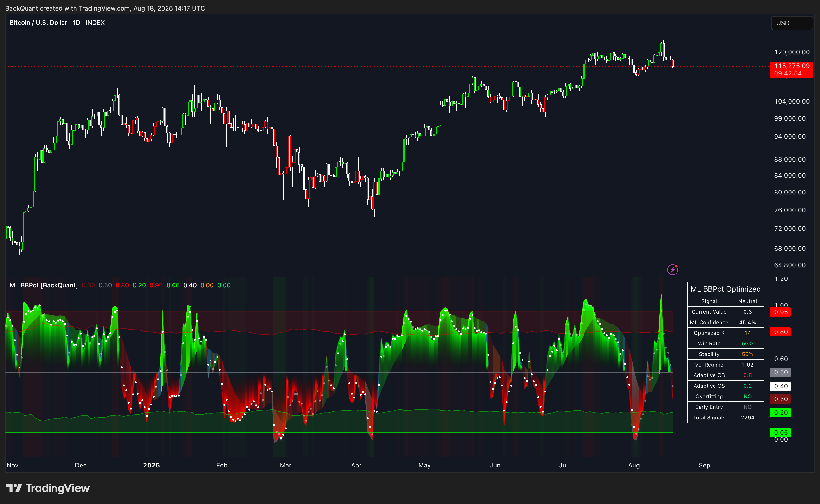This screenshot has width=820, height=504.
Task: Click the Adaptive OB 0.8 value
Action: click(747, 375)
